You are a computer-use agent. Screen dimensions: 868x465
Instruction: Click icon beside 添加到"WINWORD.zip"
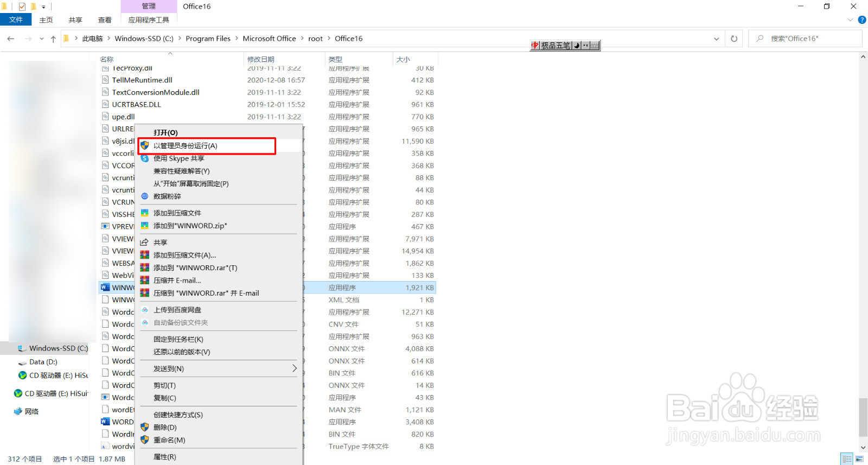point(145,225)
